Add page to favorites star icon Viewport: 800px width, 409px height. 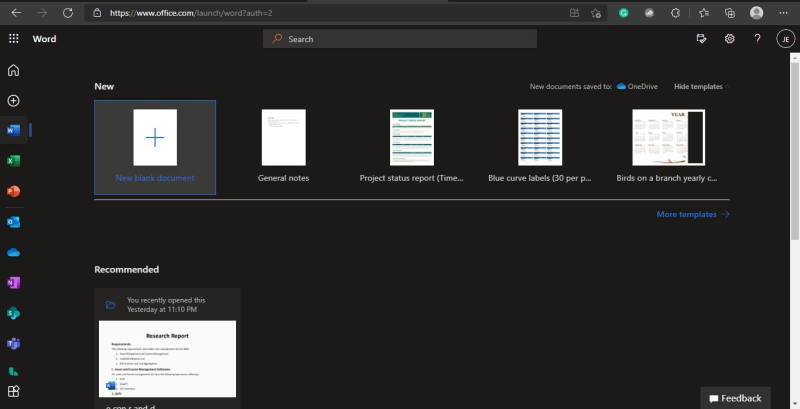tap(595, 13)
